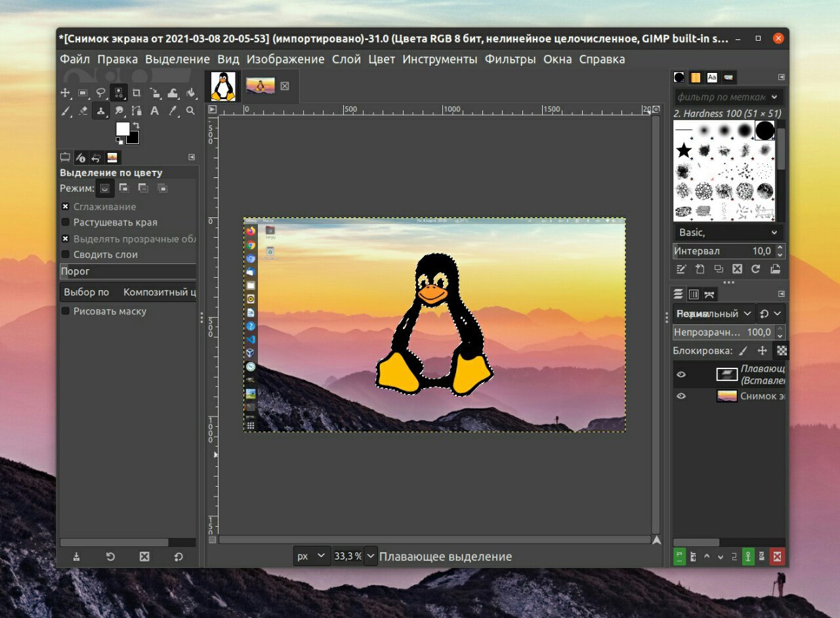The height and width of the screenshot is (618, 840).
Task: Switch to the penguin image tab
Action: (223, 86)
